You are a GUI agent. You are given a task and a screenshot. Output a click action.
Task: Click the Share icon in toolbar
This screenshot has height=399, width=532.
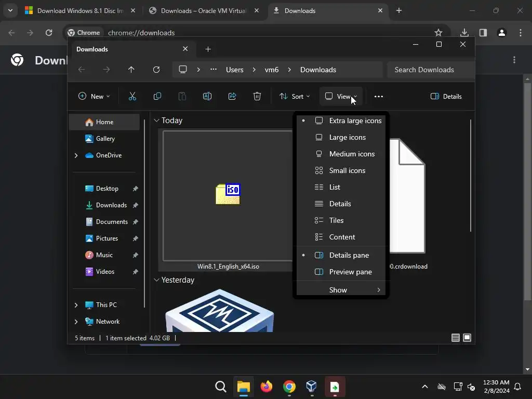232,96
